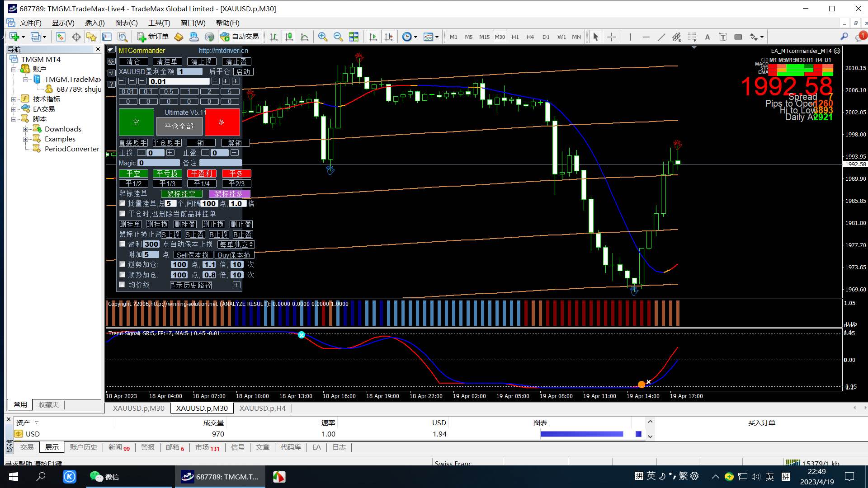Image resolution: width=868 pixels, height=488 pixels.
Task: Open the chart Templates dropdown
Action: tap(431, 37)
